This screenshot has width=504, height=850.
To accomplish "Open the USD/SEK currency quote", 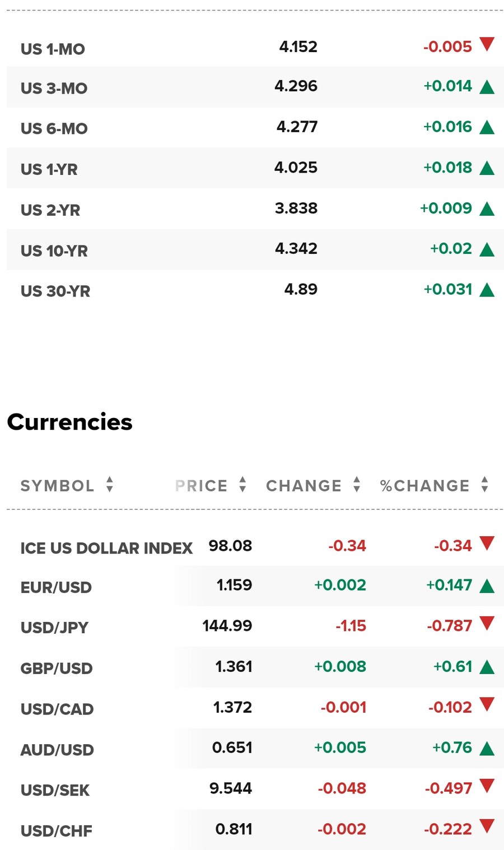I will (55, 790).
